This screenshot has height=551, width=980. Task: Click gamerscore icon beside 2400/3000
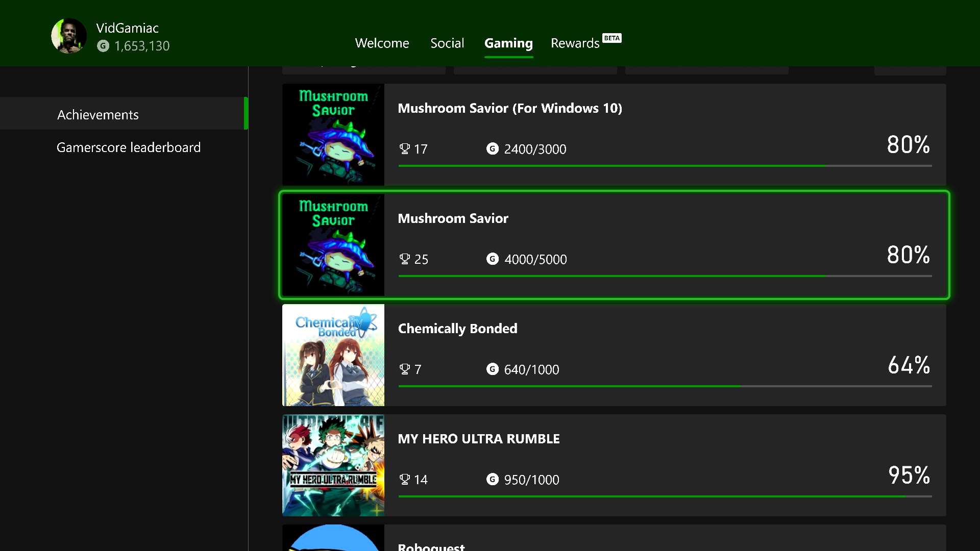tap(492, 149)
